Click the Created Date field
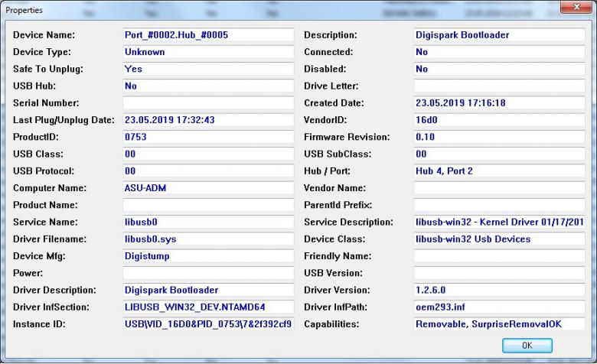 [x=499, y=103]
